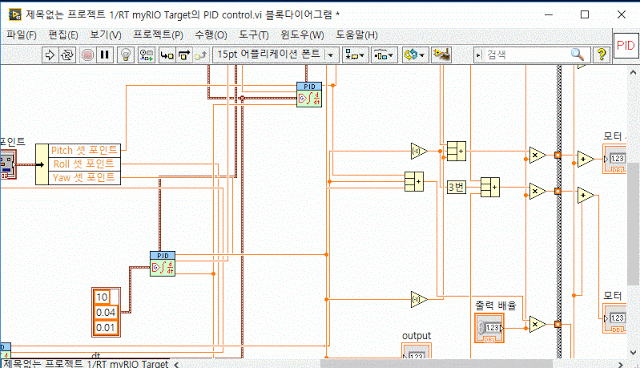Toggle Highlight Execution light bulb
The image size is (640, 368).
(126, 55)
